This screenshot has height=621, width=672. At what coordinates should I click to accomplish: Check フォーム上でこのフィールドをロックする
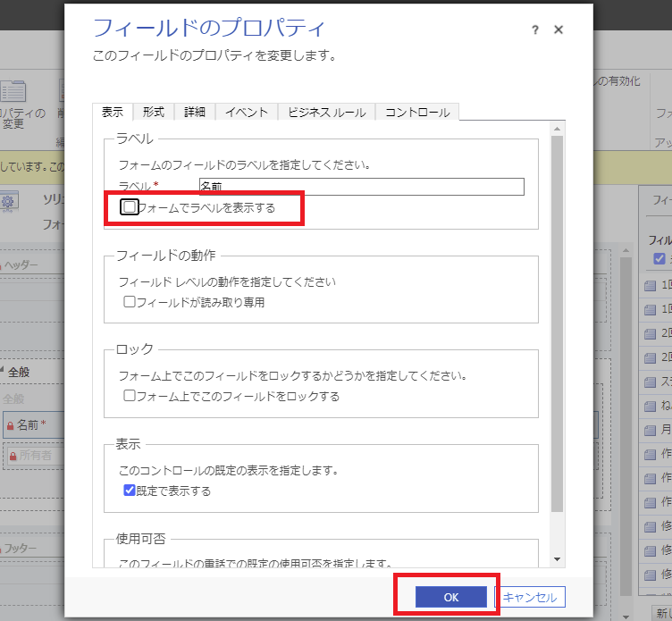click(129, 395)
